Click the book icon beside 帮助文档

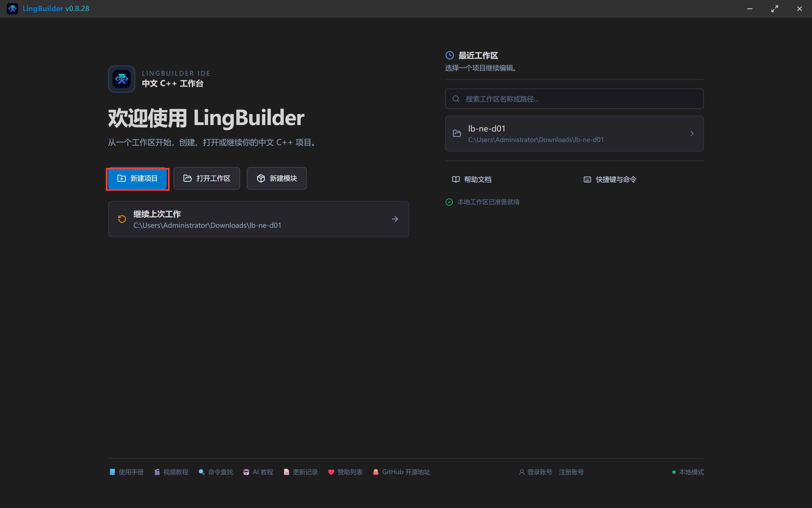(x=456, y=179)
